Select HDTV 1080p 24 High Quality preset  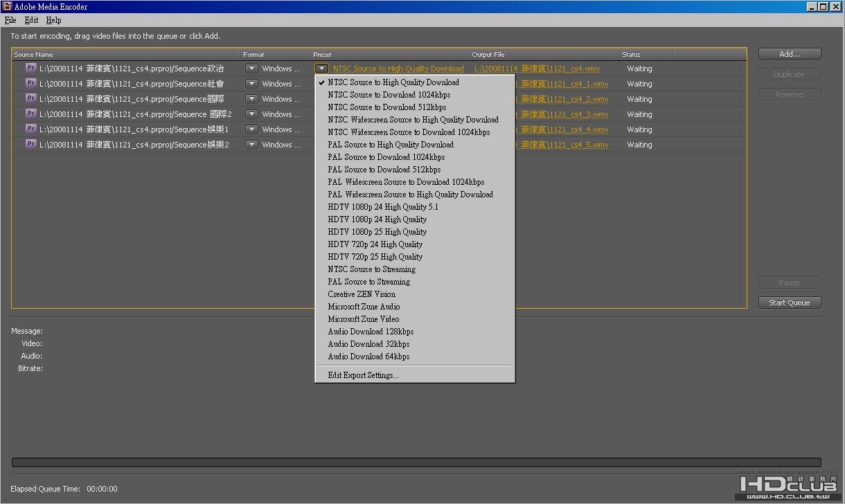(x=415, y=219)
